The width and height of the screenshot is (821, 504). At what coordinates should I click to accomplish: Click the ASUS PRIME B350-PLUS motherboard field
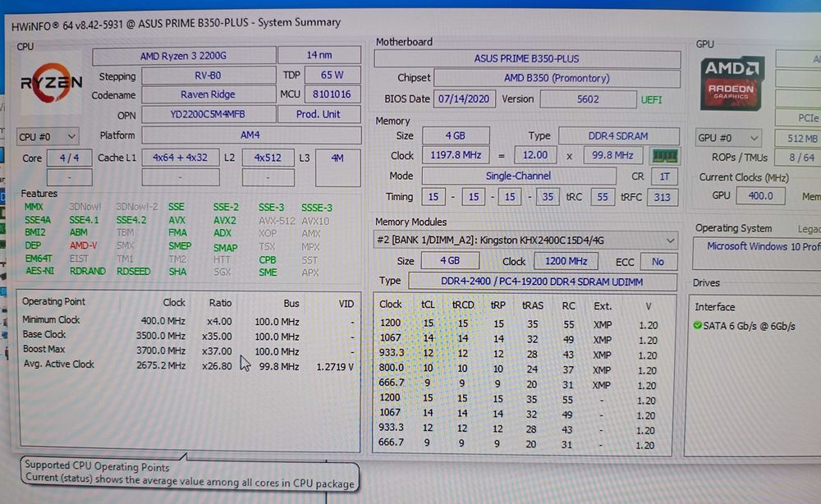point(527,58)
